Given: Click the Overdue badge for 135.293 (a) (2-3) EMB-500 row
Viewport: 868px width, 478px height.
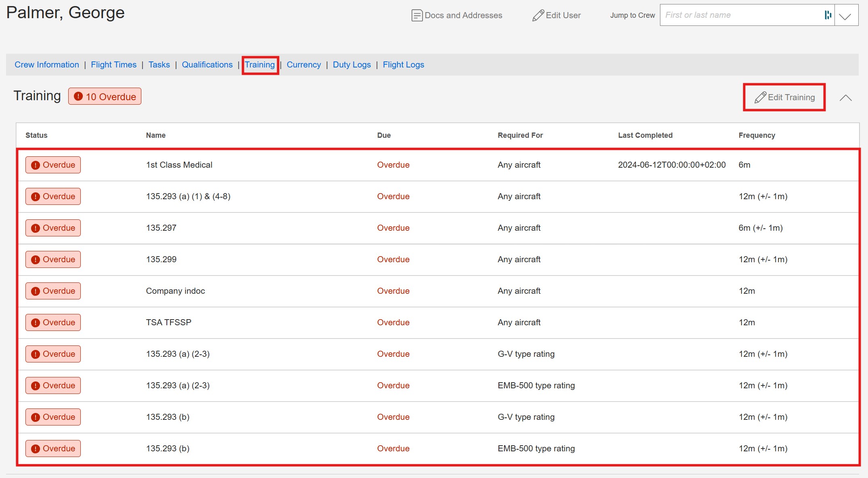Looking at the screenshot, I should point(53,385).
